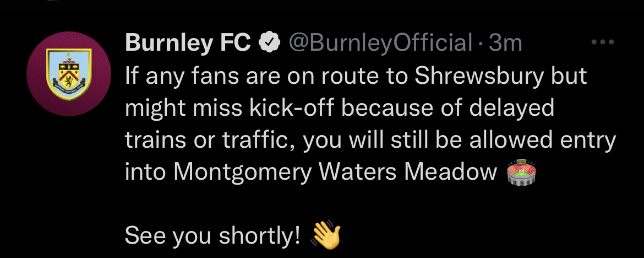Screen dimensions: 644x258
Task: Open the three-dot more options menu
Action: pyautogui.click(x=602, y=42)
